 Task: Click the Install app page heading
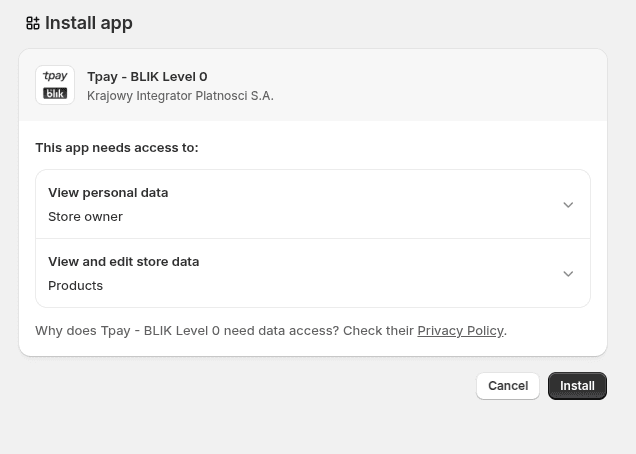coord(88,23)
